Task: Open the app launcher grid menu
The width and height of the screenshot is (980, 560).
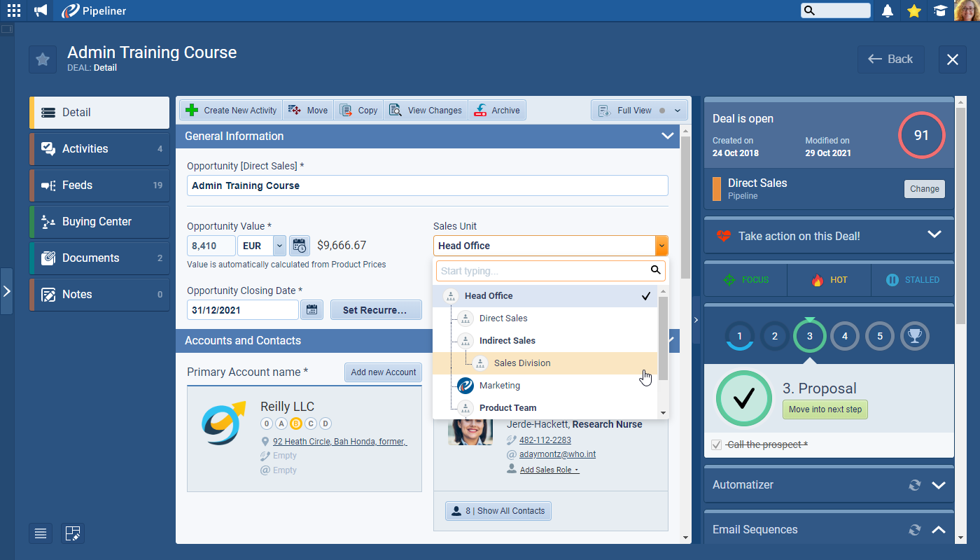Action: (14, 10)
